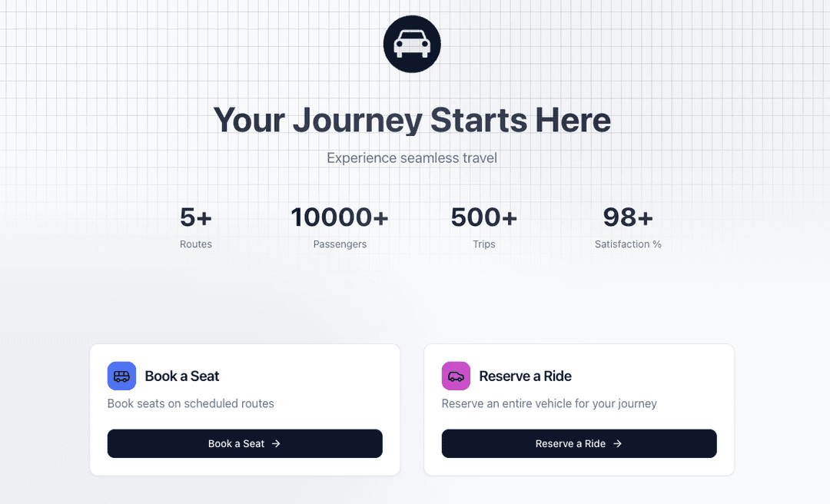Screen dimensions: 830x504
Task: Click the "Passengers" label under the count
Action: [340, 244]
